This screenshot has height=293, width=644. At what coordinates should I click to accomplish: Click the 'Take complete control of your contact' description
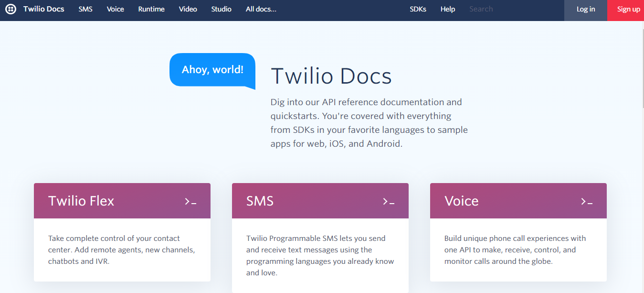tap(122, 250)
